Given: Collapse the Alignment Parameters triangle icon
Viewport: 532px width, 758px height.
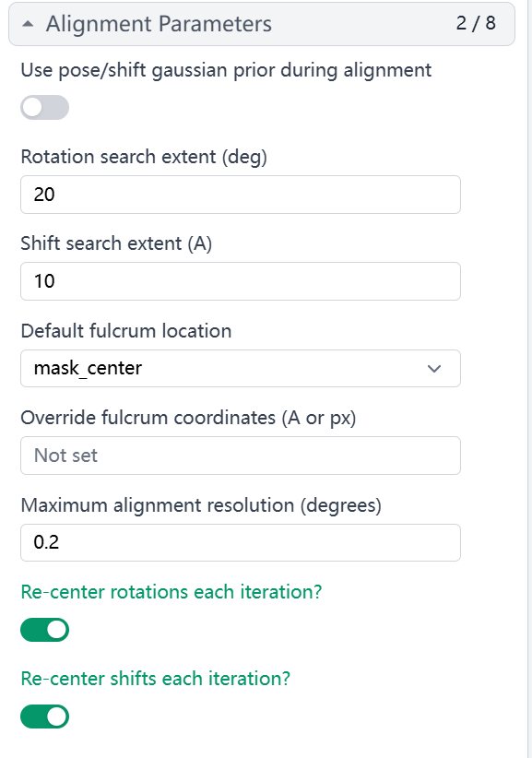Looking at the screenshot, I should 29,24.
